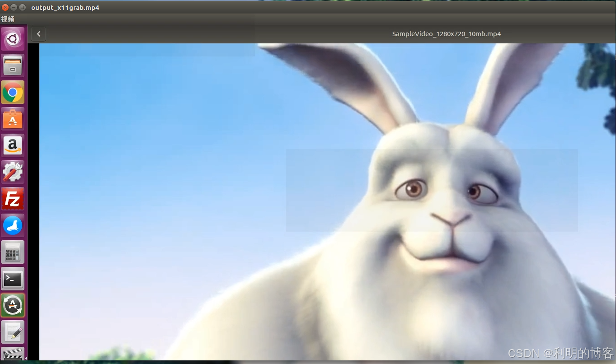Open the blue seal application icon
The height and width of the screenshot is (364, 616).
coord(13,226)
